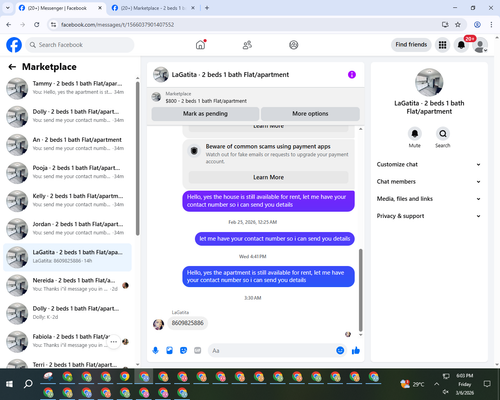Open Windows notification center
The width and height of the screenshot is (500, 400).
487,384
